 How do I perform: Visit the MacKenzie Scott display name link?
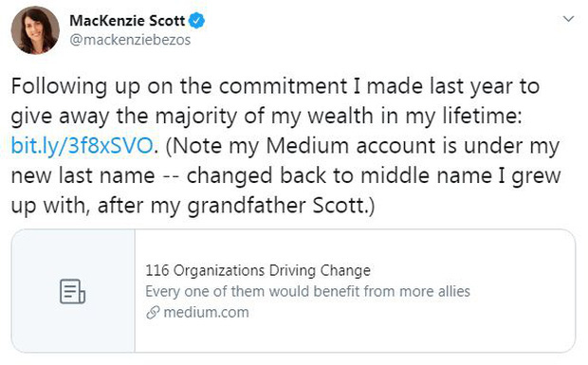point(127,20)
